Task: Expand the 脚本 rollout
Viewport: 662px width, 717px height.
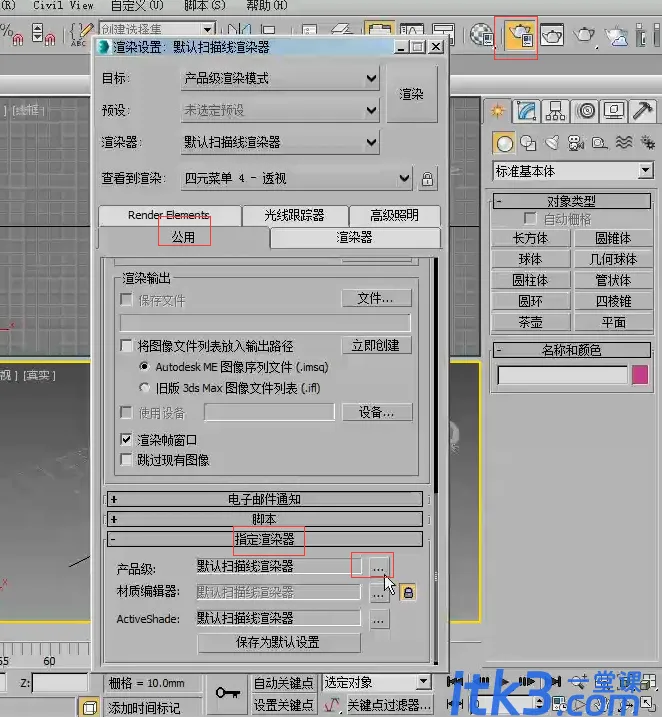Action: coord(264,519)
